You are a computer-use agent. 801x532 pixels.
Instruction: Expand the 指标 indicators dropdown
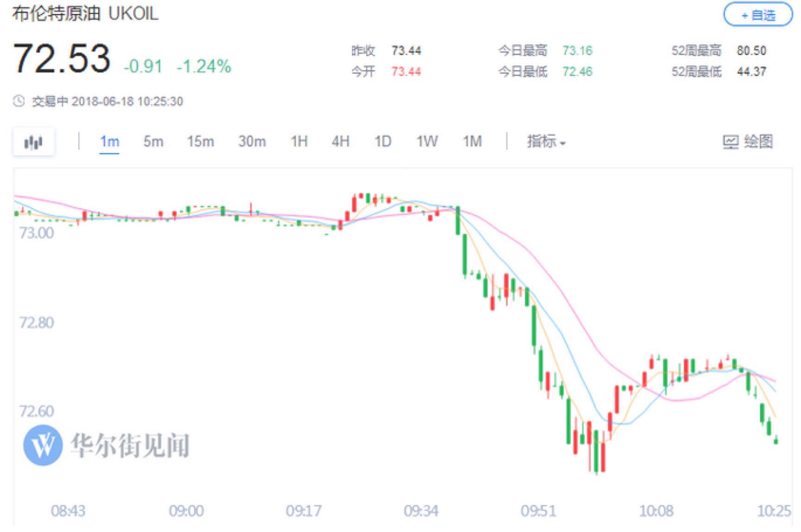pos(546,141)
